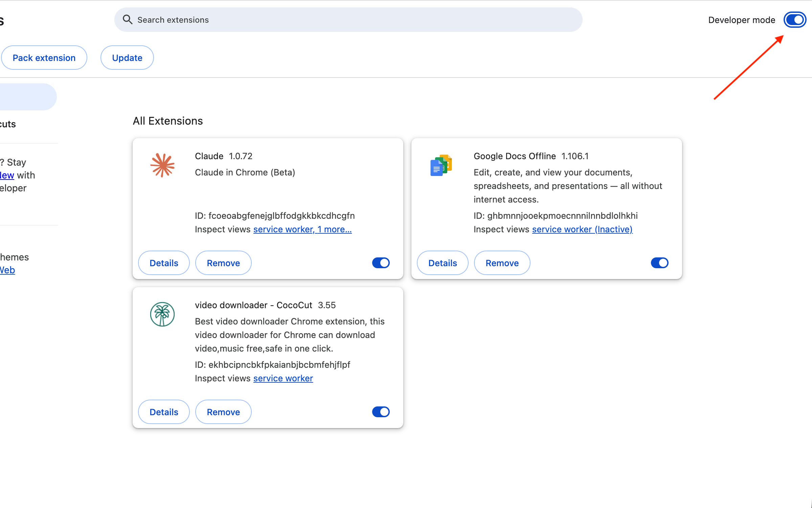Click the CocoCut palm tree icon
The width and height of the screenshot is (812, 508).
point(162,314)
